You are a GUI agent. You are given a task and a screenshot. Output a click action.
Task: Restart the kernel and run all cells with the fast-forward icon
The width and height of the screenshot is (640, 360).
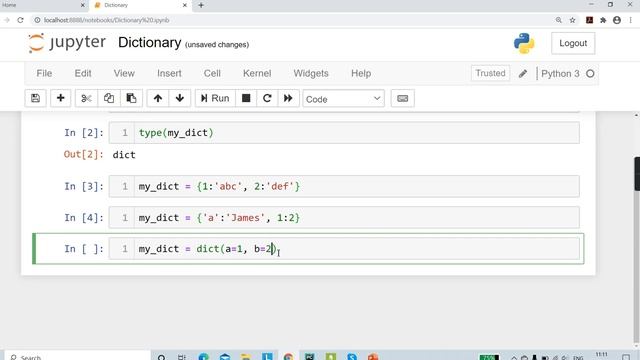pos(288,98)
